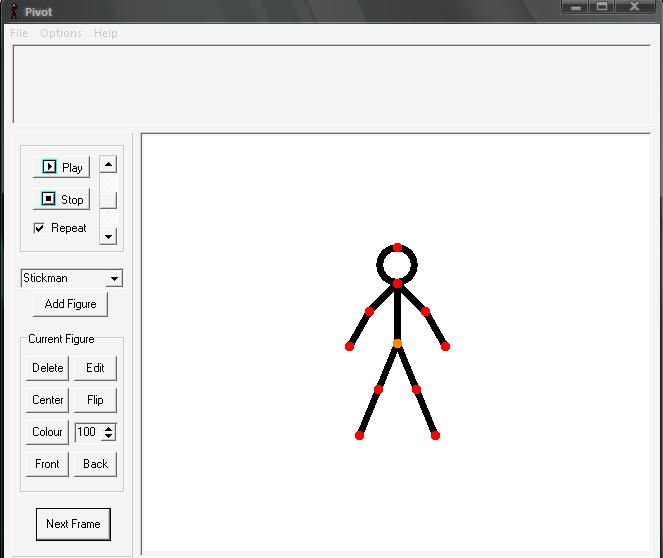Click Next Frame button
The image size is (663, 558).
tap(73, 524)
